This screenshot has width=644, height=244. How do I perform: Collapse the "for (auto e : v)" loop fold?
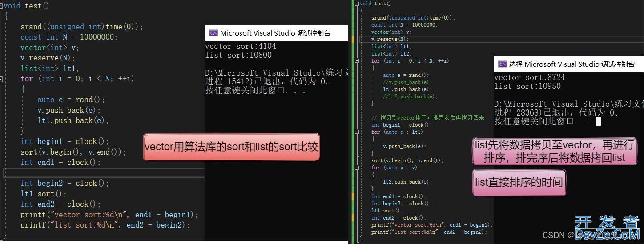coord(356,168)
